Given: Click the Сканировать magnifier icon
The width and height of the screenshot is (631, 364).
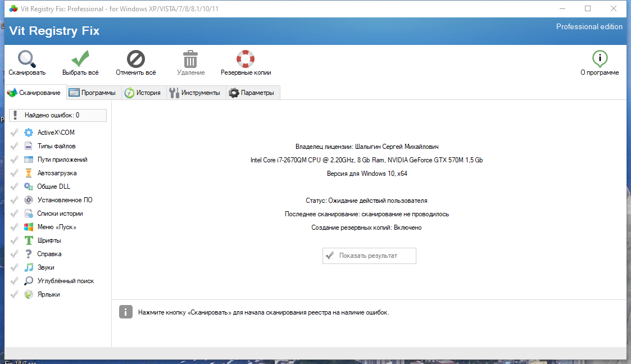Looking at the screenshot, I should [27, 59].
